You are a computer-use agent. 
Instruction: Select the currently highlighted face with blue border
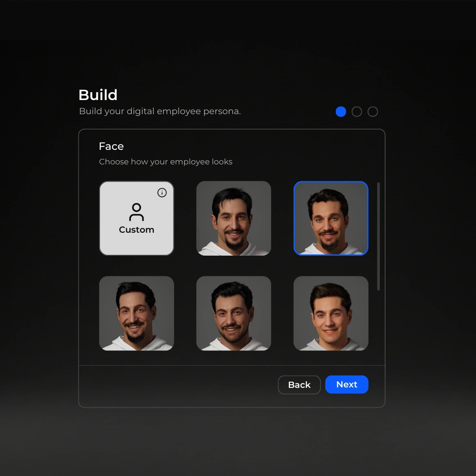click(x=331, y=218)
